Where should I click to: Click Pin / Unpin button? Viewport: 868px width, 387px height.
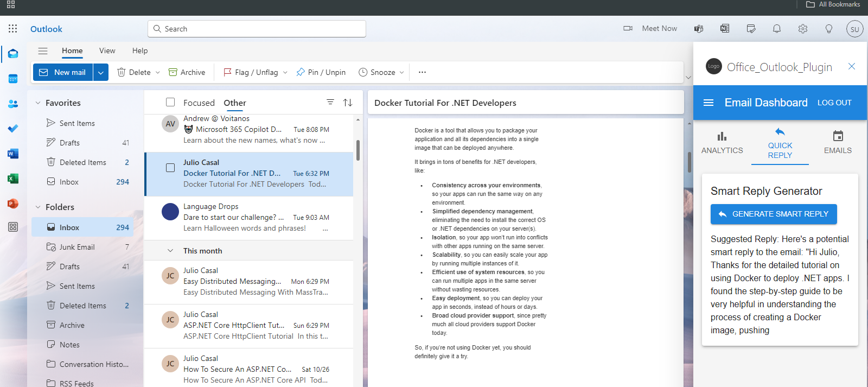321,72
